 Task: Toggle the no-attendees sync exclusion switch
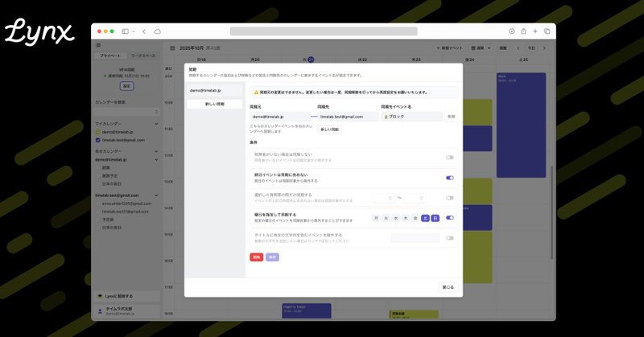pos(450,157)
